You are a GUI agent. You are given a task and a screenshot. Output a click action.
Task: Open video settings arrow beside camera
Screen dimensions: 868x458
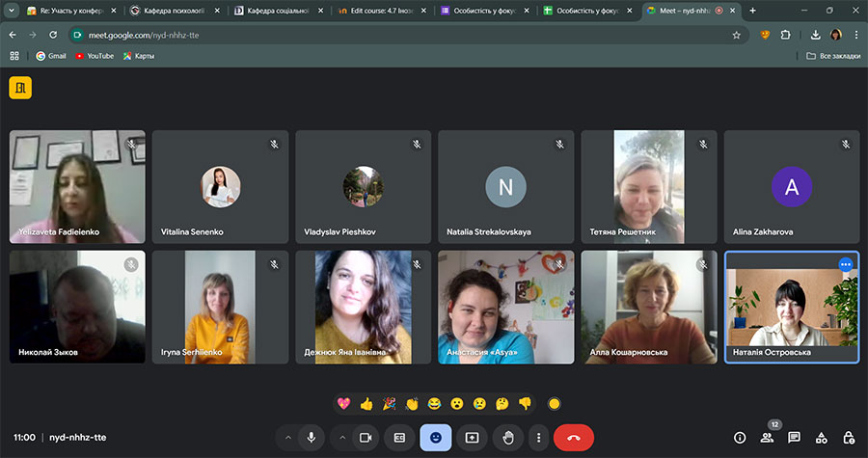[342, 438]
